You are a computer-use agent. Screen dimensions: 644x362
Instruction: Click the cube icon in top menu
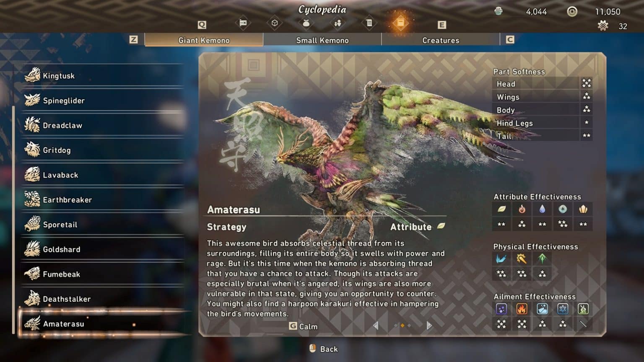[x=275, y=23]
